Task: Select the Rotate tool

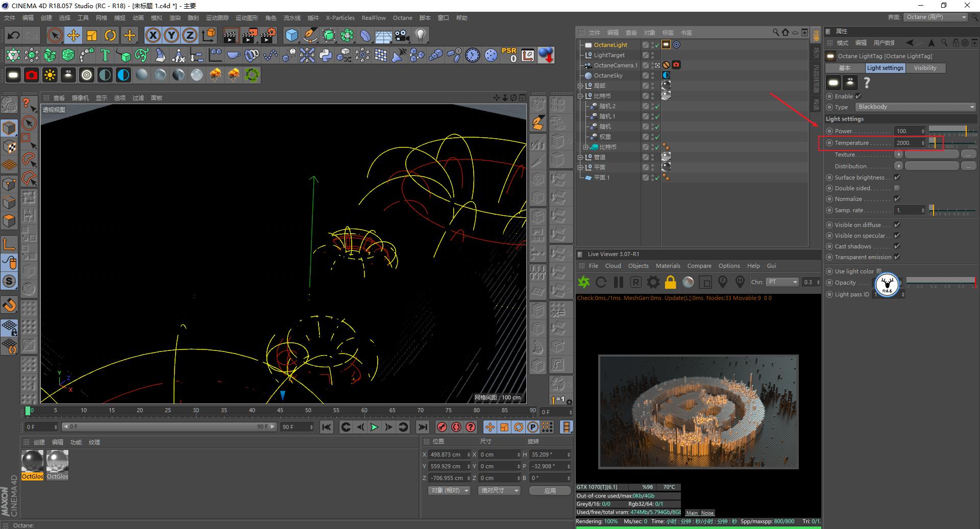Action: pos(110,35)
